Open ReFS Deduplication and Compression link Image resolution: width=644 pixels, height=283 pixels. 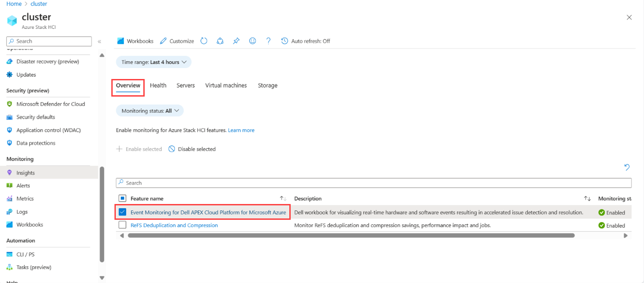174,225
